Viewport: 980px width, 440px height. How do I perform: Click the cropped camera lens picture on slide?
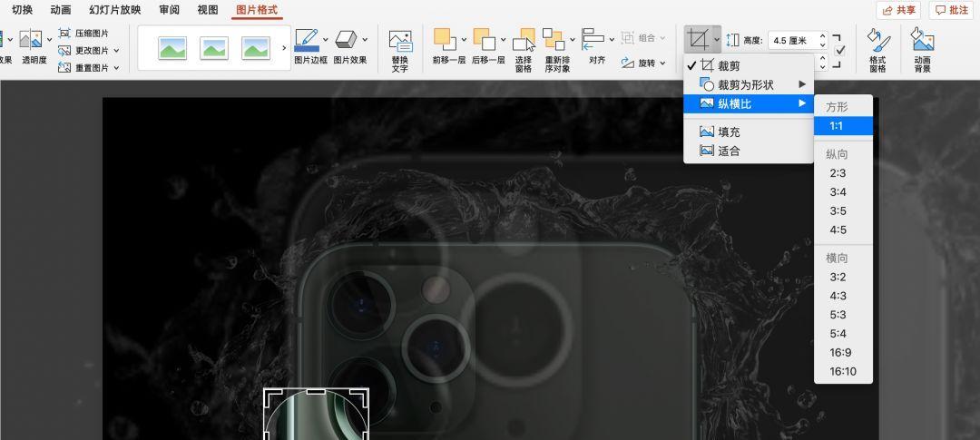pyautogui.click(x=316, y=414)
